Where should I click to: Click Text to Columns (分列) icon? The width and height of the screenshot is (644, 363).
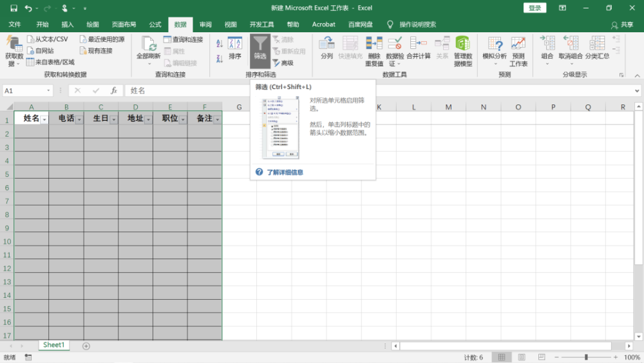327,48
